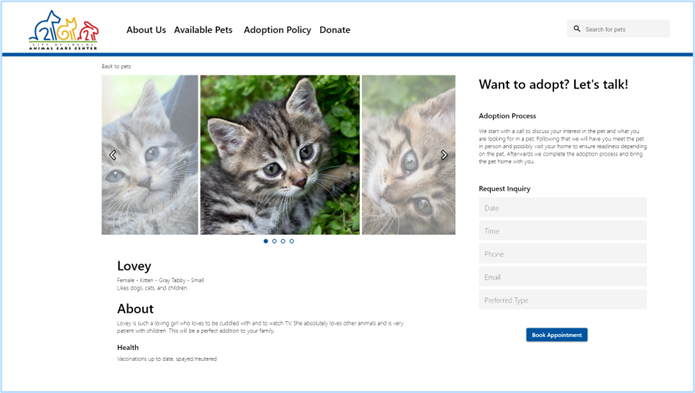Open the About Us page

[146, 30]
